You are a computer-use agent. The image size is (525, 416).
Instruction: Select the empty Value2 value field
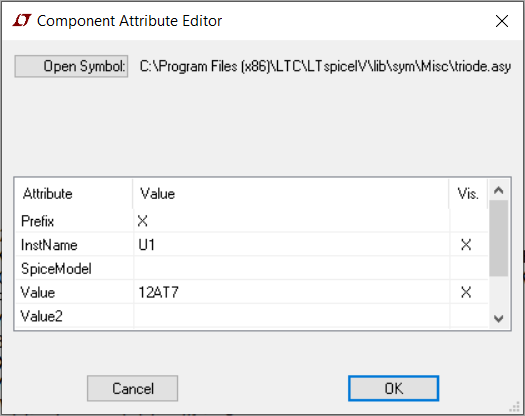(x=291, y=316)
